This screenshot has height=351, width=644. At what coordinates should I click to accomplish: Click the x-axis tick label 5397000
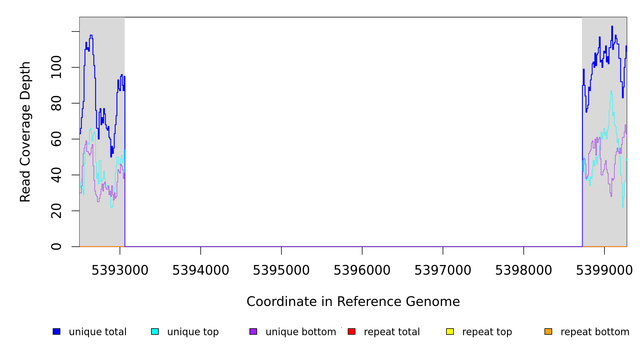click(443, 270)
